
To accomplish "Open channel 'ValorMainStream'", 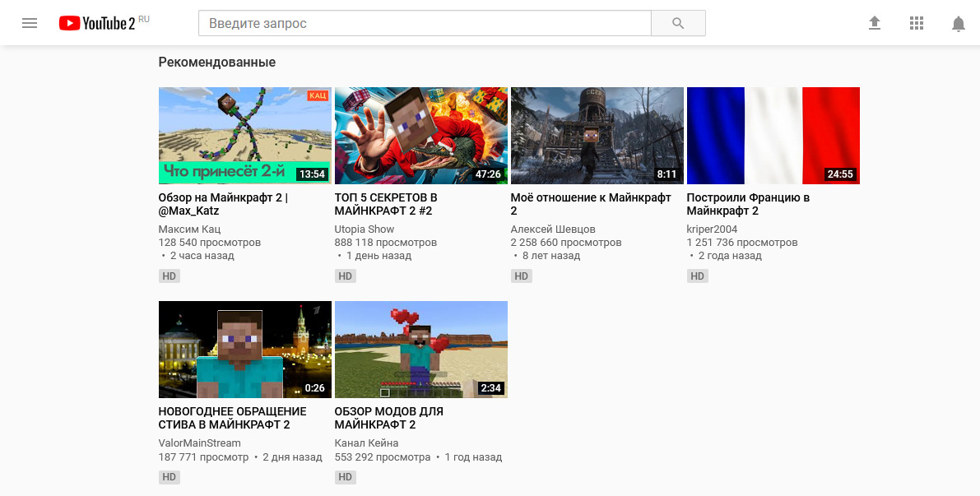I will point(199,443).
